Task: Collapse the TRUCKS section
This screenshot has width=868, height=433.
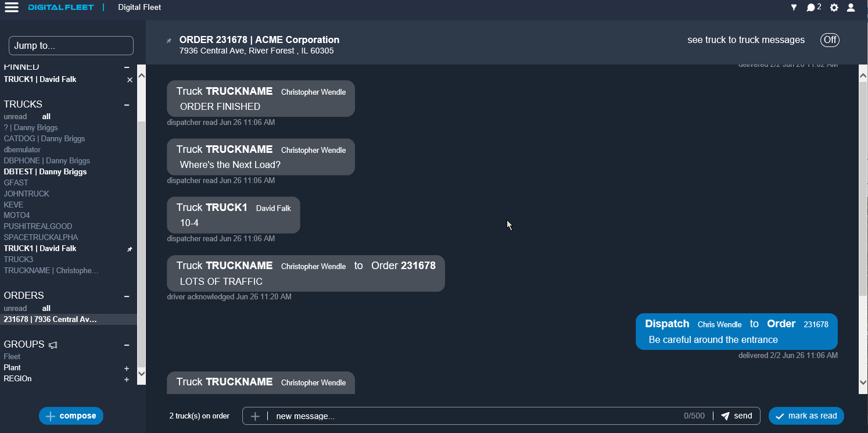Action: click(127, 105)
